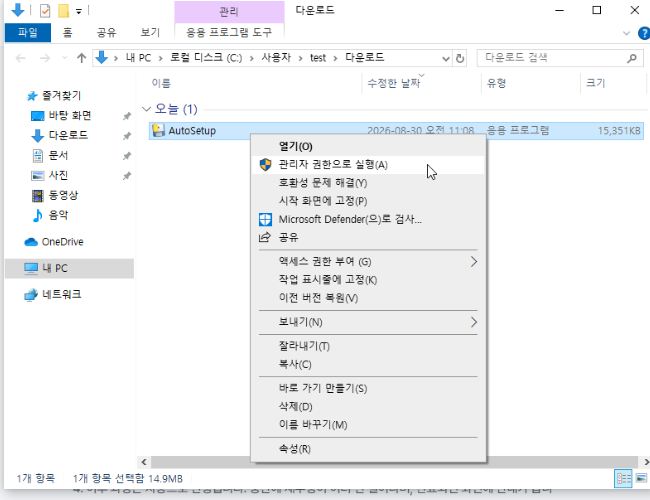This screenshot has height=500, width=650.
Task: Click 로컬 디스크 (C:) breadcrumb
Action: (x=206, y=58)
